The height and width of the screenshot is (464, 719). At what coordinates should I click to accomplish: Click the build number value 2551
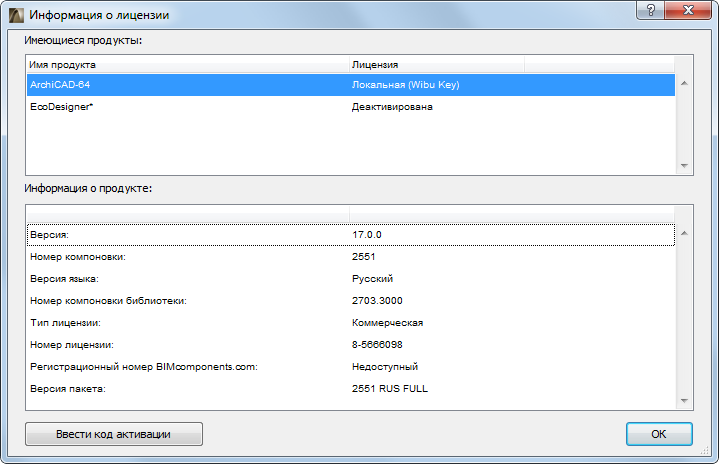[364, 257]
